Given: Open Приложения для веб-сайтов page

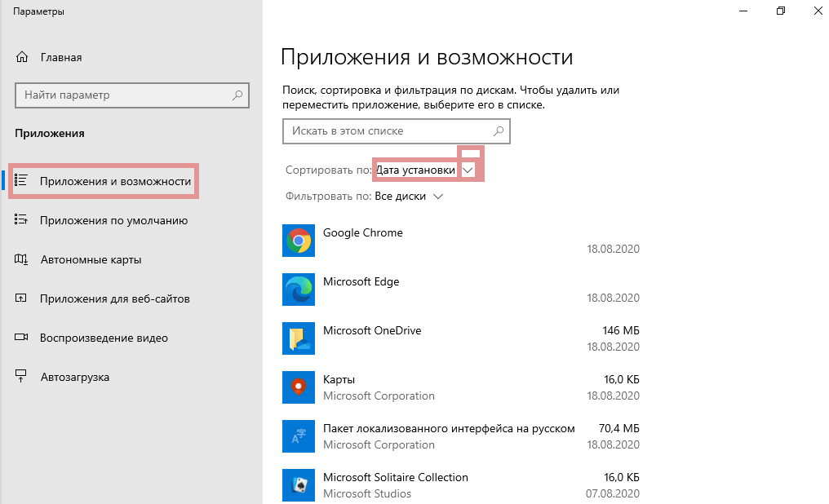Looking at the screenshot, I should tap(114, 298).
